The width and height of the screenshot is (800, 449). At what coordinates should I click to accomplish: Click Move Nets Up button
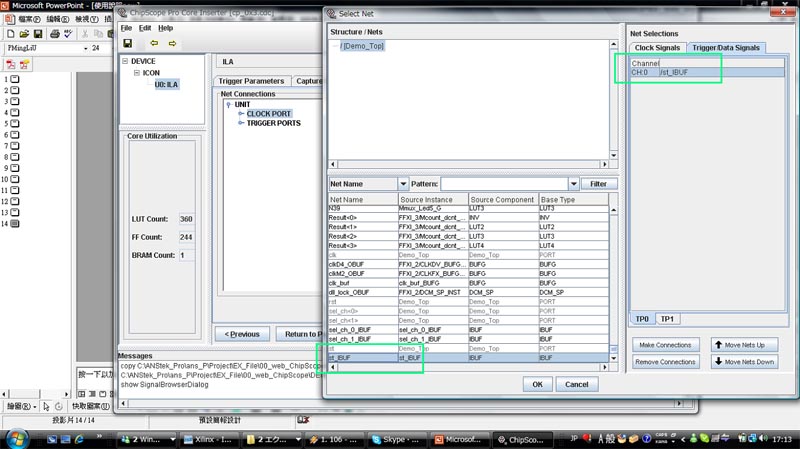pyautogui.click(x=744, y=345)
